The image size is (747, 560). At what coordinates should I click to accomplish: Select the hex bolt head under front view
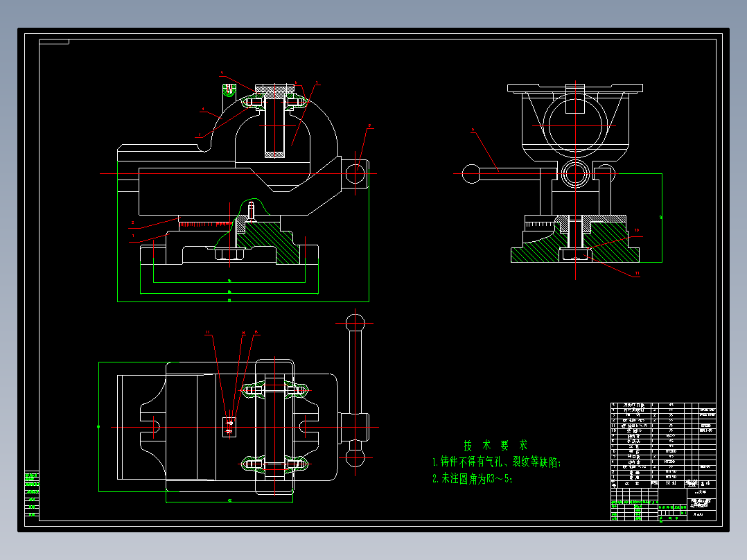(x=229, y=254)
